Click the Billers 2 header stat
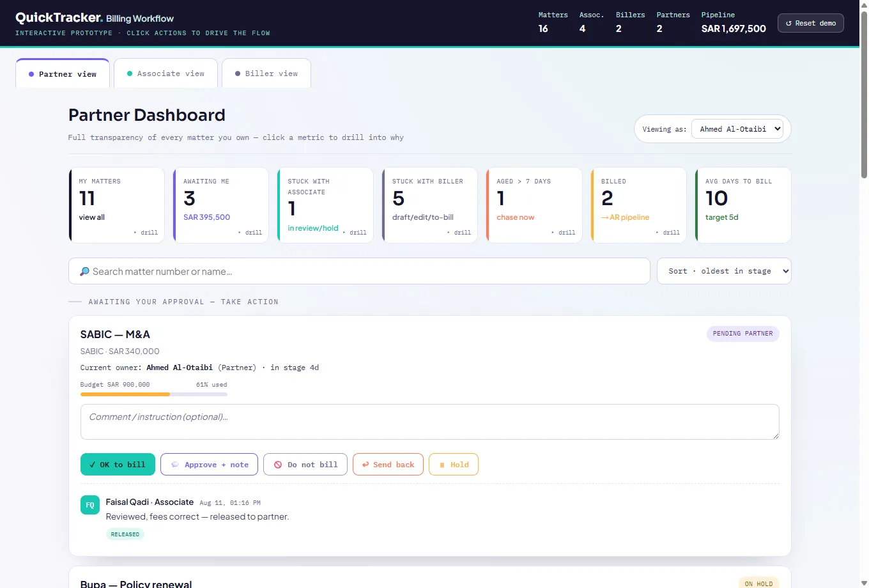Screen dimensions: 869x588 click(630, 22)
